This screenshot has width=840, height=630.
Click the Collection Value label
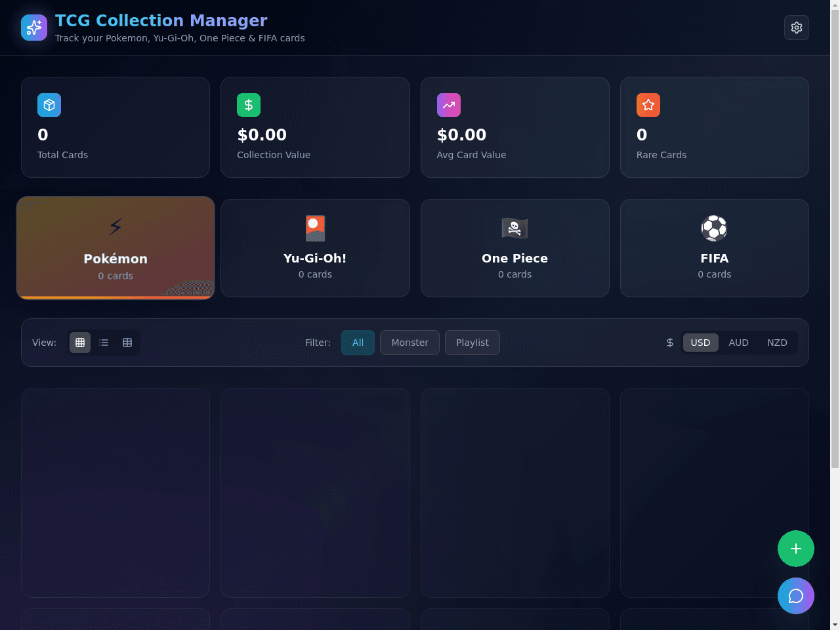(274, 155)
